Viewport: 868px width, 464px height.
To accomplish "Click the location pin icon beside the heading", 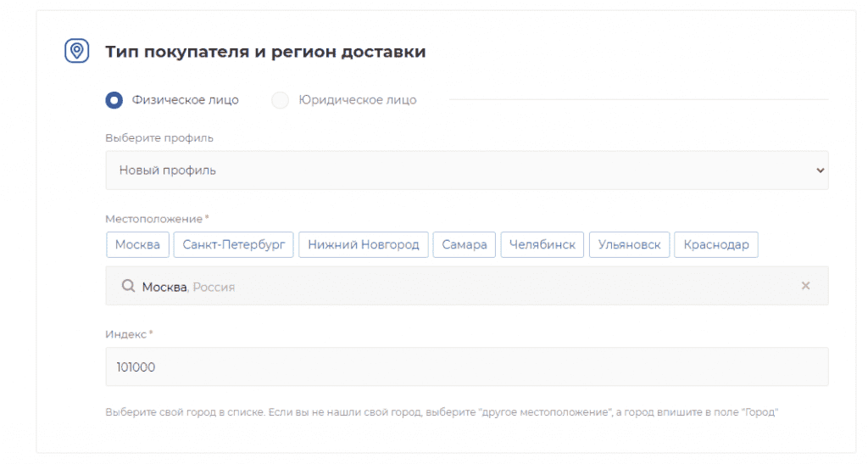I will point(77,51).
